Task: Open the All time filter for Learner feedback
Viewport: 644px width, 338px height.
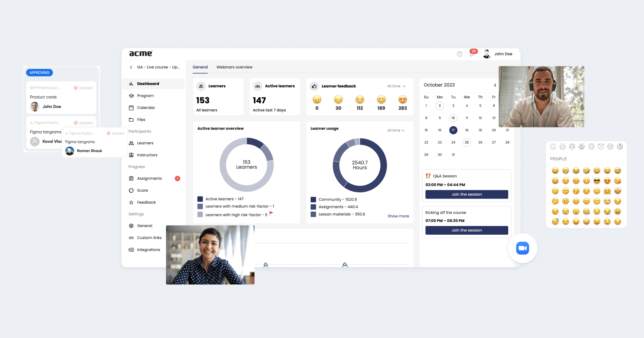Action: point(396,86)
